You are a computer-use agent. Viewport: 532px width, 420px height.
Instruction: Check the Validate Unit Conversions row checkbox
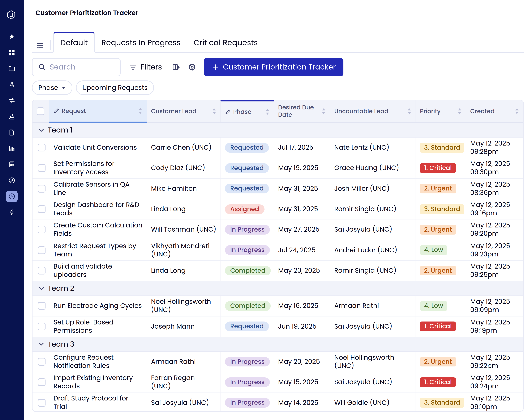[x=42, y=148]
